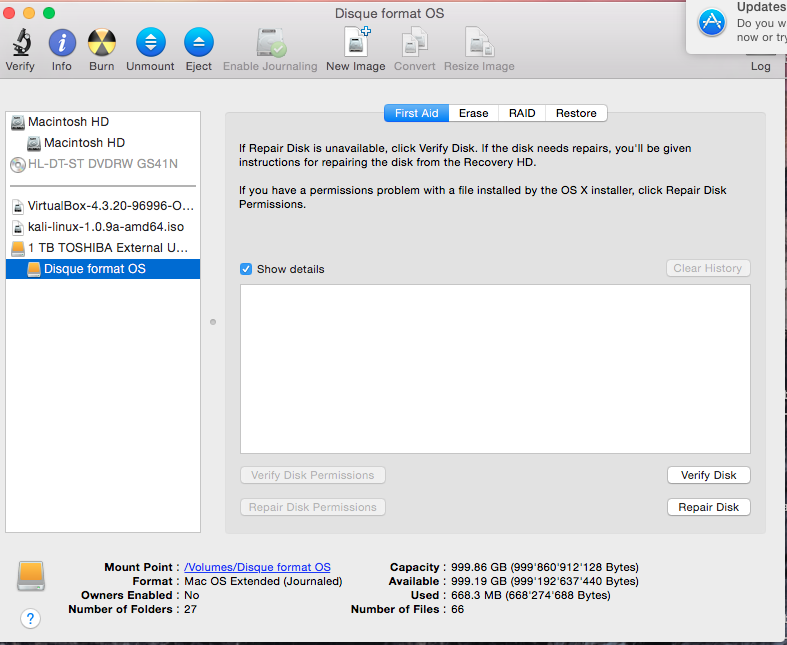Switch to the Erase tab
This screenshot has width=787, height=645.
(x=473, y=113)
